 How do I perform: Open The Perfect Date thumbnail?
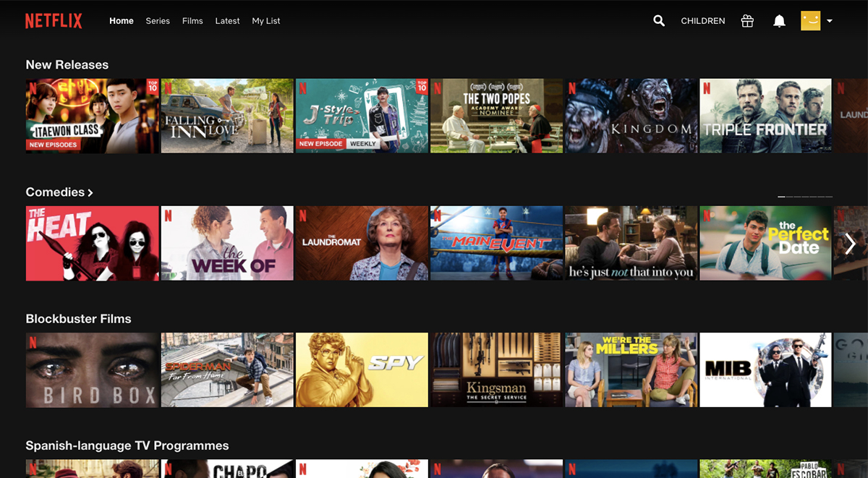click(765, 243)
